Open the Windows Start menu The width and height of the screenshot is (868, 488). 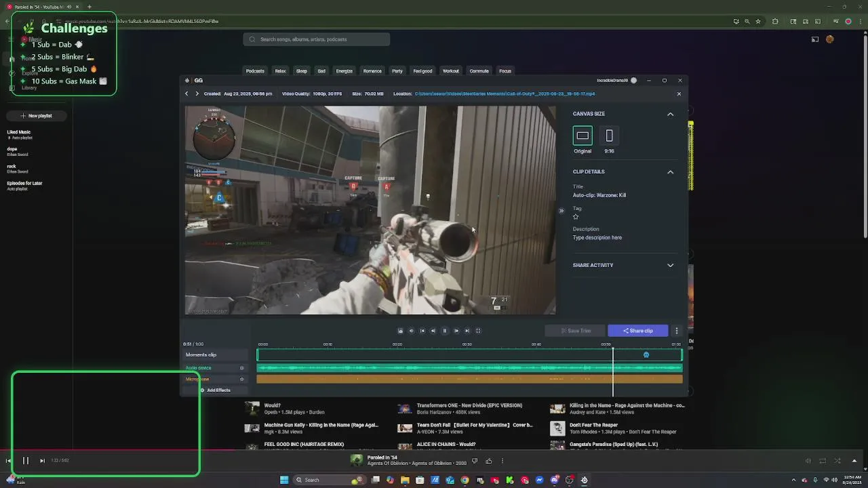284,480
